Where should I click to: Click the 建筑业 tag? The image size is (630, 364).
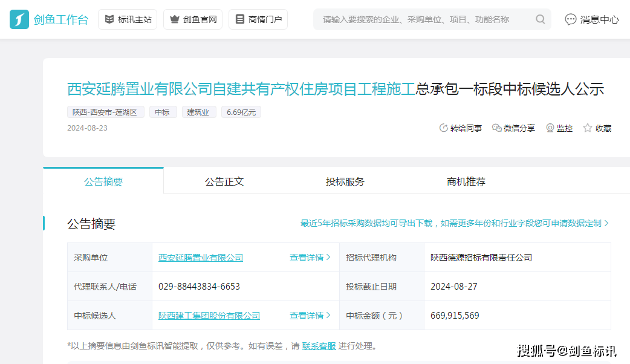(199, 112)
